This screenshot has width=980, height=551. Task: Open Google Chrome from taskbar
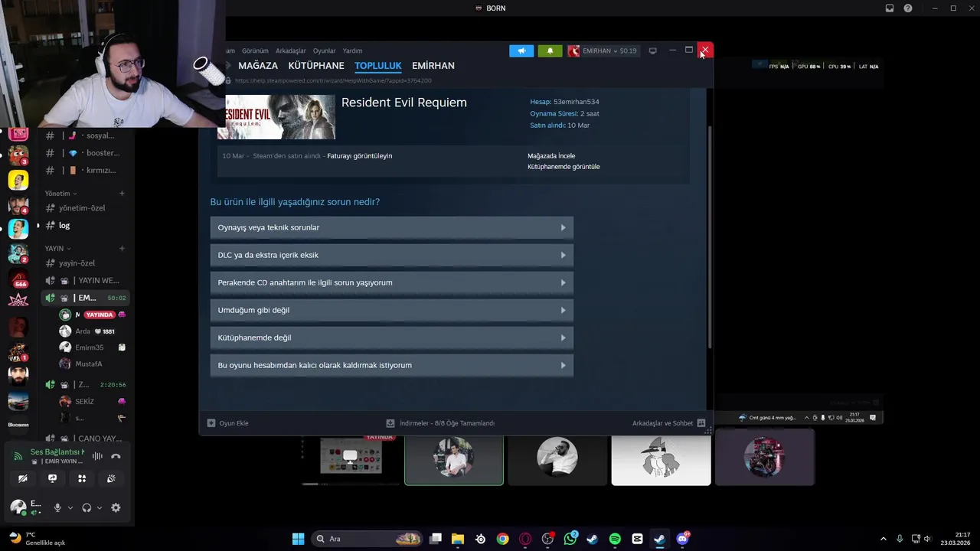click(502, 539)
